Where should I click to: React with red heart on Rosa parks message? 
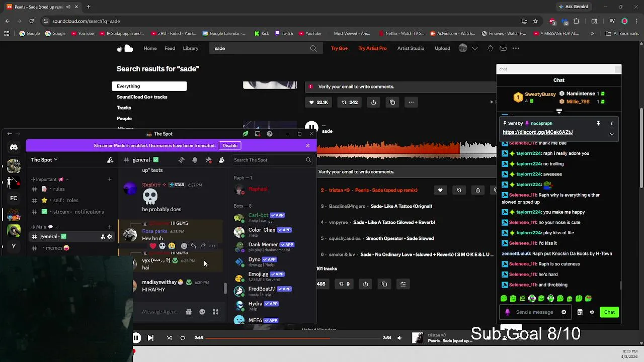coord(153,246)
